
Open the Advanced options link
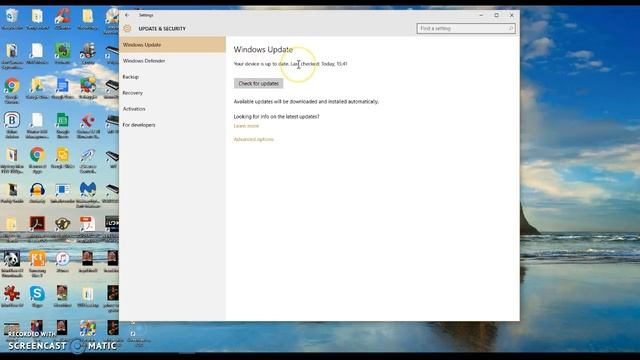253,139
